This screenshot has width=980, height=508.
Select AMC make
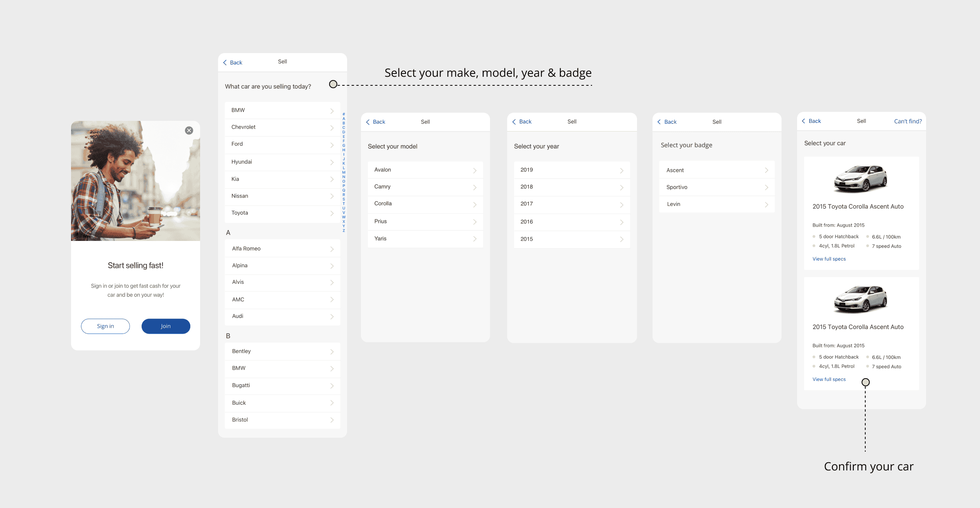(283, 300)
